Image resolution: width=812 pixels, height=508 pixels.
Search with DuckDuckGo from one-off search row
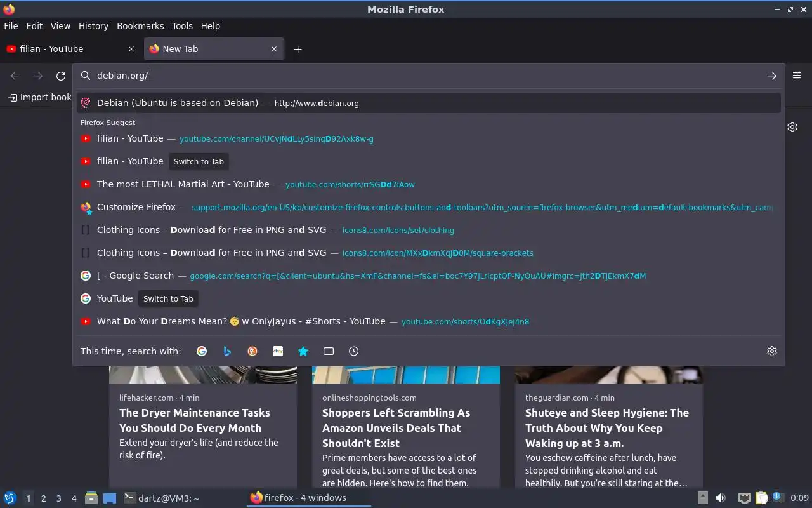[x=252, y=351]
